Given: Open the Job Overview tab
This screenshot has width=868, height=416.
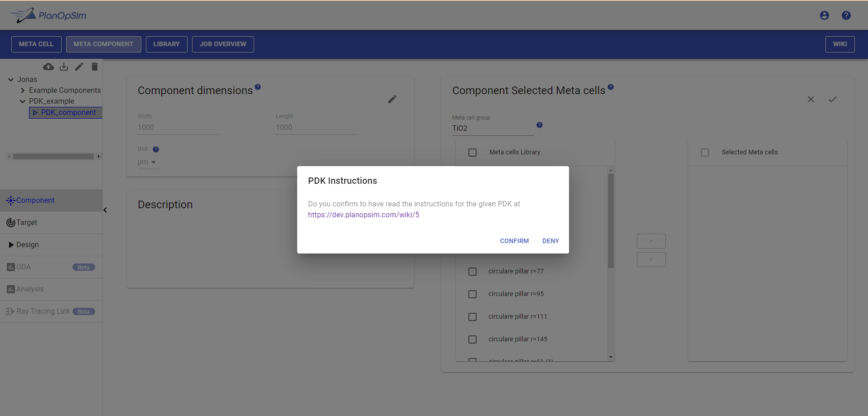Looking at the screenshot, I should (x=223, y=44).
